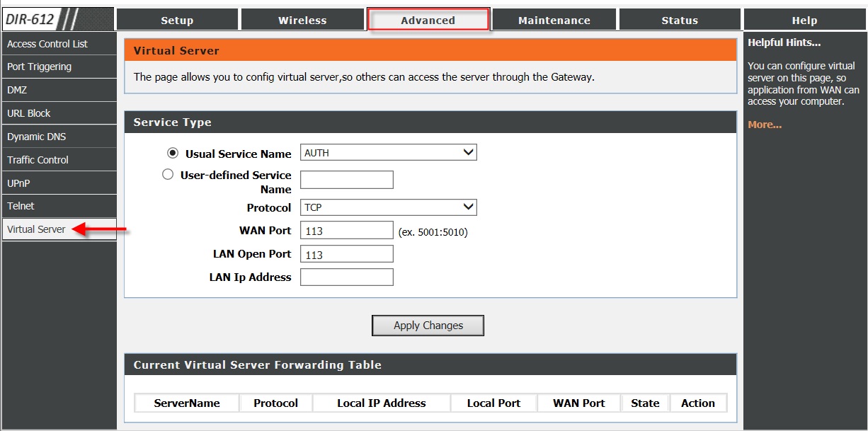Click the State column header
Viewport: 868px width, 431px height.
pos(645,403)
